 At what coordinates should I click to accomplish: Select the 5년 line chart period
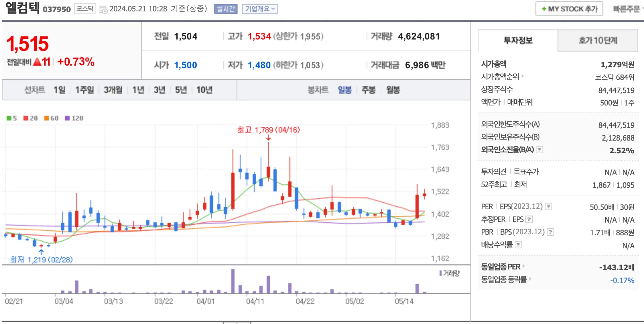pyautogui.click(x=181, y=90)
